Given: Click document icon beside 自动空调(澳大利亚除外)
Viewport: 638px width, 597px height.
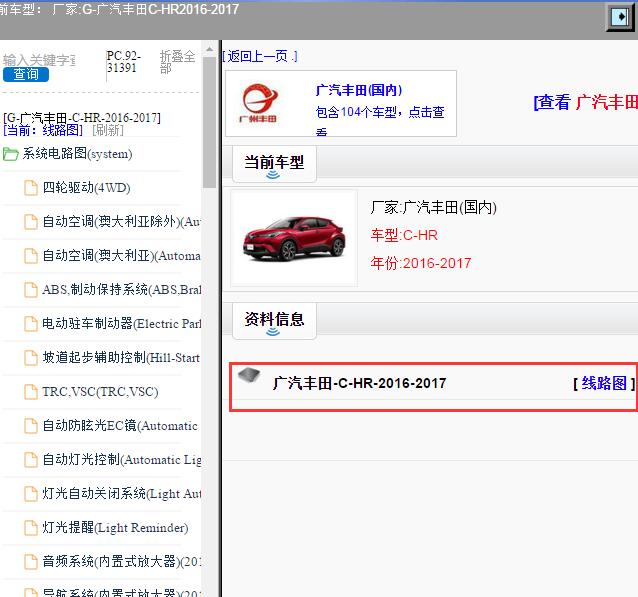Looking at the screenshot, I should point(31,222).
